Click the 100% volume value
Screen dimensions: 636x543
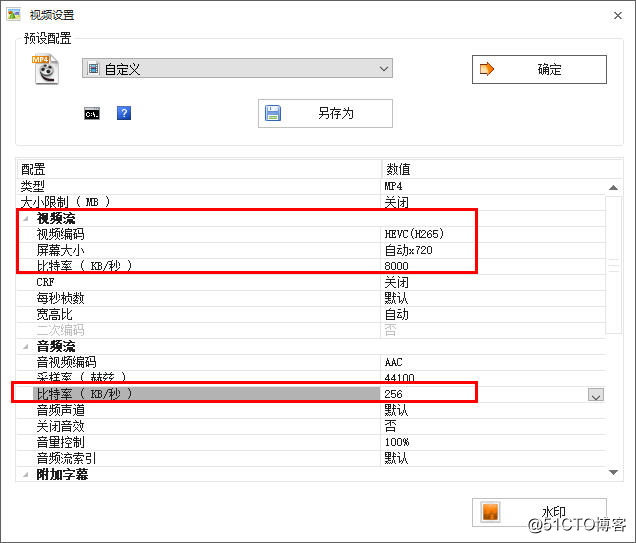click(x=397, y=442)
